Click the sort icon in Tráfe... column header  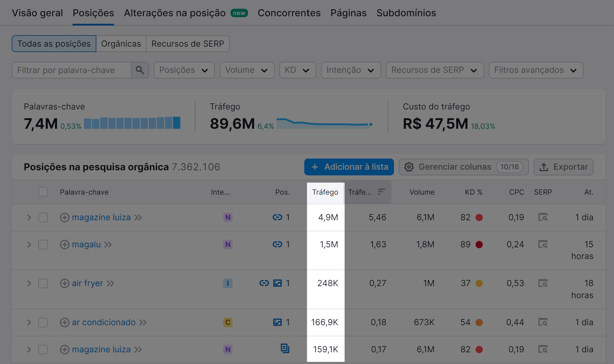click(381, 192)
